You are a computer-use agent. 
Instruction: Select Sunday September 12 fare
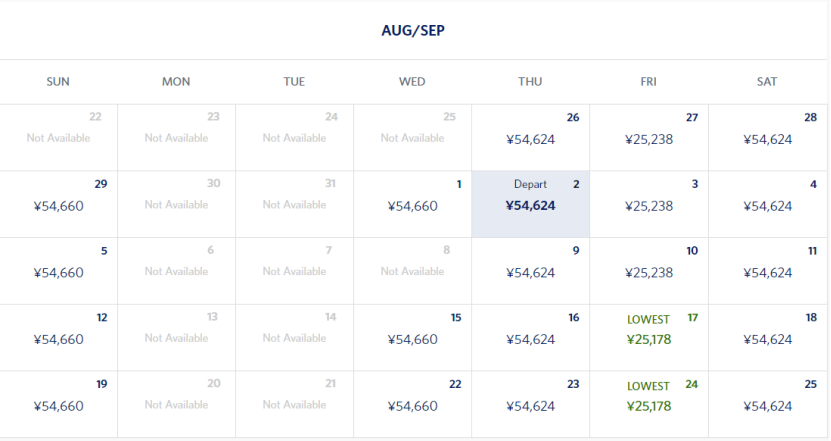[x=58, y=339]
